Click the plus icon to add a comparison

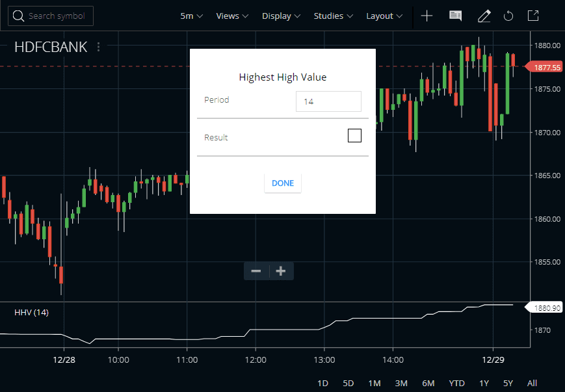coord(427,16)
